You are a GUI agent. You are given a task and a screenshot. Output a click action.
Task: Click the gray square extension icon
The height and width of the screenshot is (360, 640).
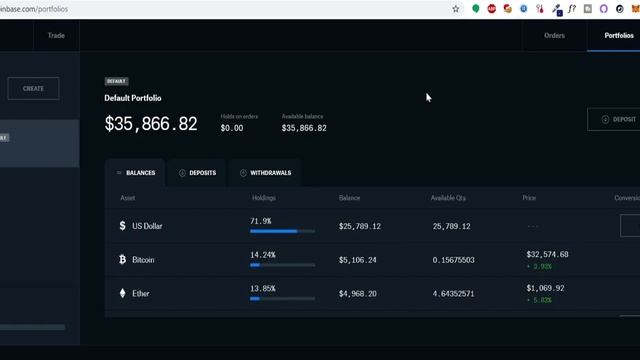587,9
